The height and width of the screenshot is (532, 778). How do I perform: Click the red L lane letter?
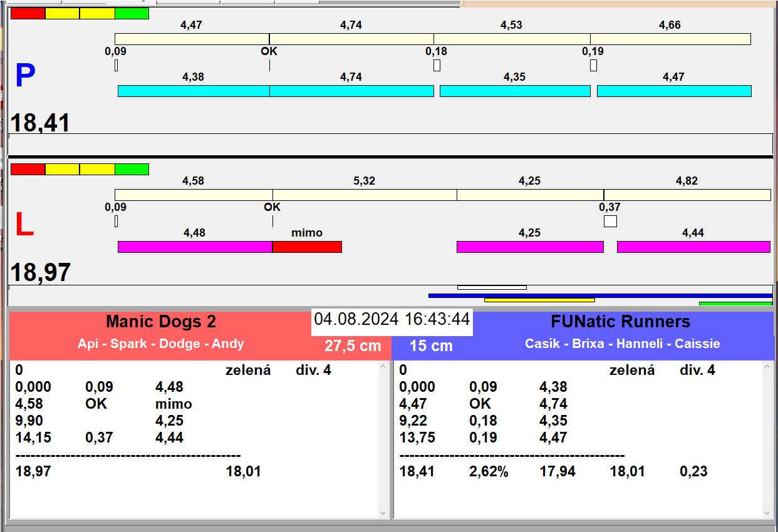pyautogui.click(x=24, y=225)
